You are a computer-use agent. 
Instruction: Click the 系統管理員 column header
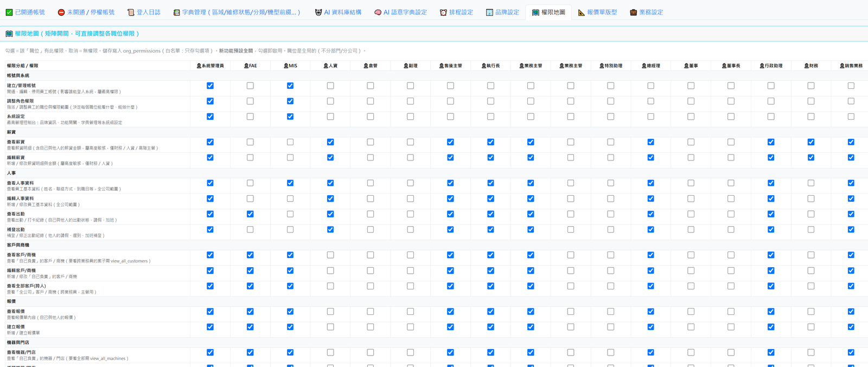(210, 66)
